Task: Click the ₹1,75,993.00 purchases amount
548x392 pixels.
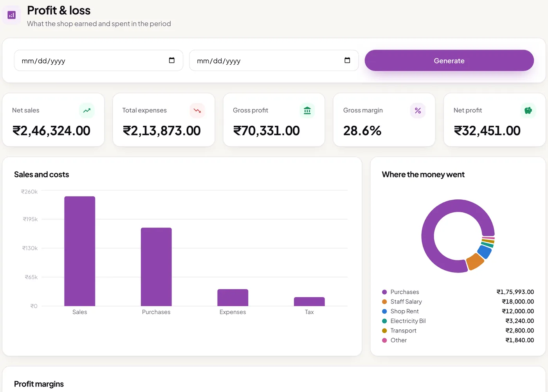Action: click(515, 292)
